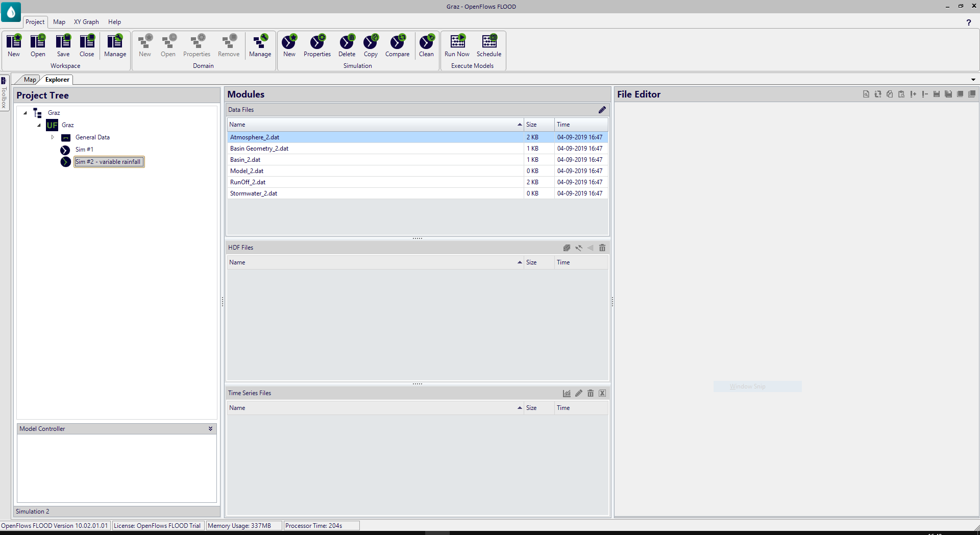Switch to the Map view tab

(x=30, y=80)
